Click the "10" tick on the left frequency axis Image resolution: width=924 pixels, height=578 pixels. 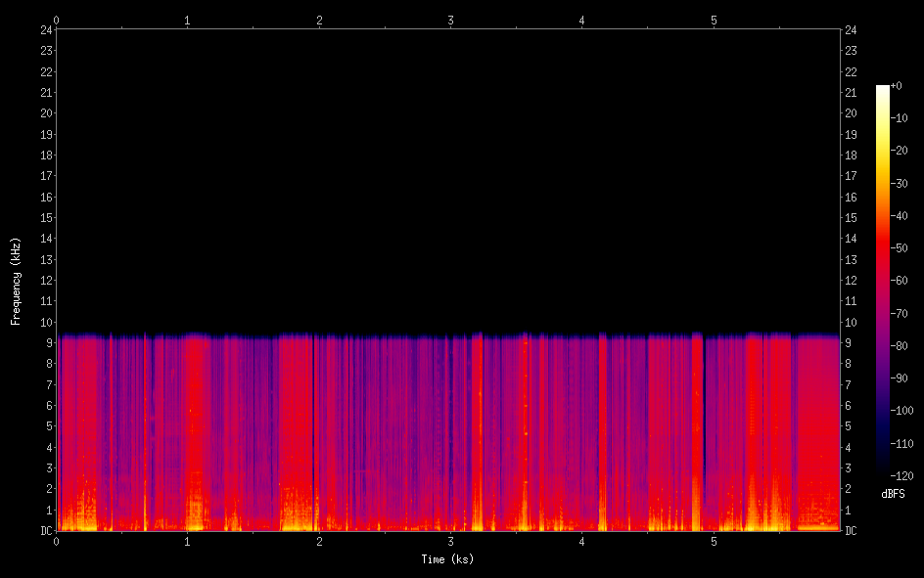[x=46, y=323]
